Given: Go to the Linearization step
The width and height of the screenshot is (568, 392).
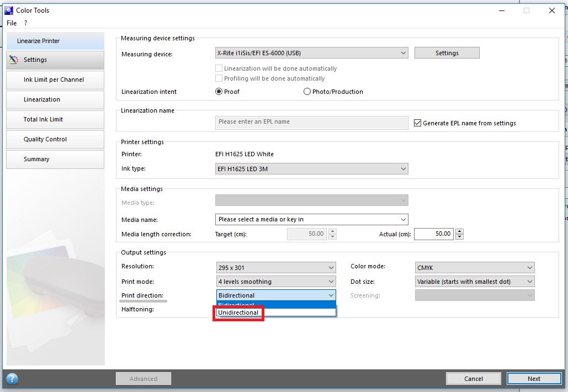Looking at the screenshot, I should coord(55,99).
